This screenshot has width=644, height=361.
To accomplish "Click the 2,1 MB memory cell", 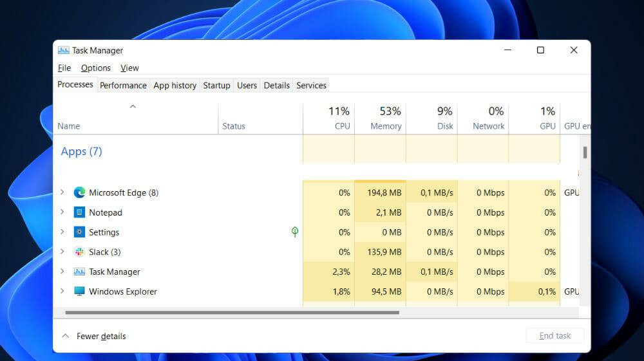I will point(381,212).
